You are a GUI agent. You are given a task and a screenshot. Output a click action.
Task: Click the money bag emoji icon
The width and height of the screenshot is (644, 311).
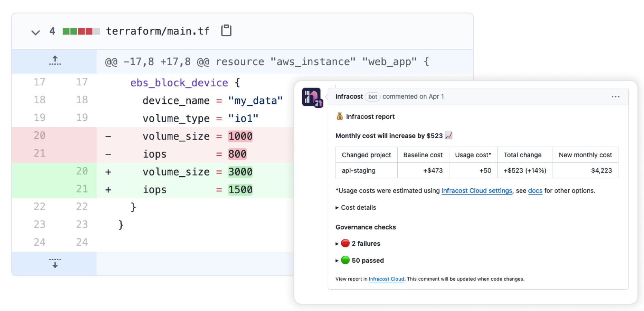click(x=340, y=116)
